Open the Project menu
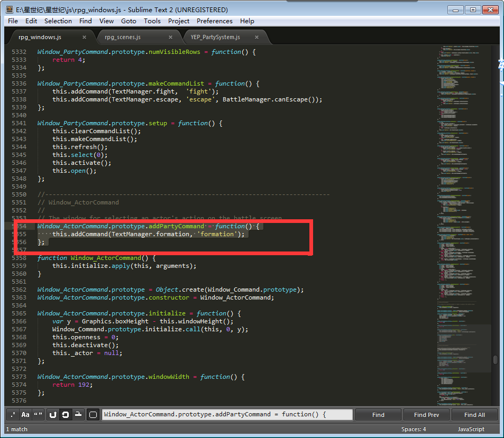 tap(179, 21)
